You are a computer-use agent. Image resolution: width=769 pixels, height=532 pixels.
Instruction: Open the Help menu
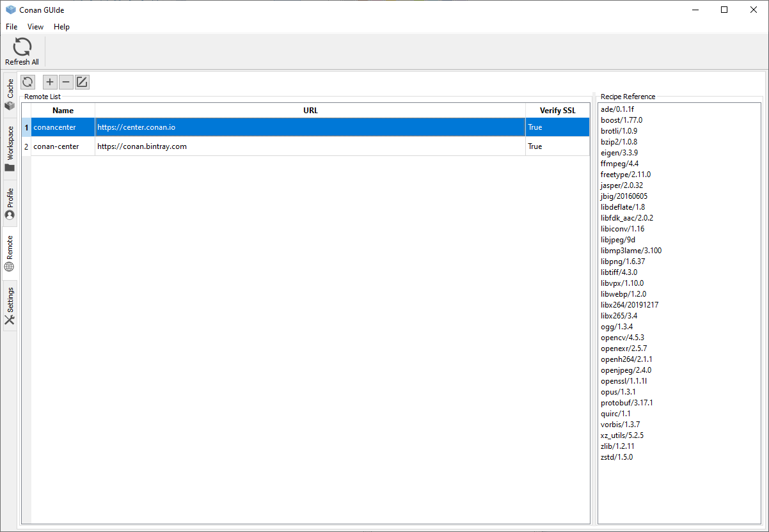61,27
